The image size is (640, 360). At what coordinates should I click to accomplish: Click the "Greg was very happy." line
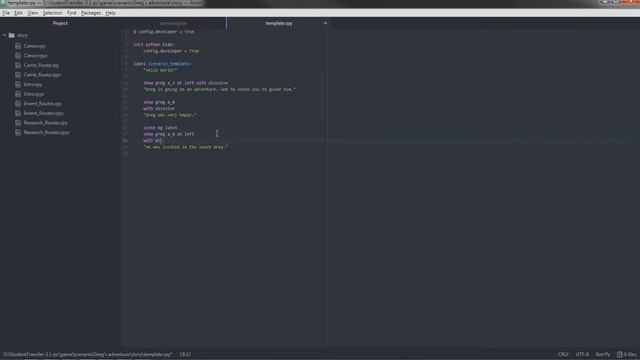170,115
